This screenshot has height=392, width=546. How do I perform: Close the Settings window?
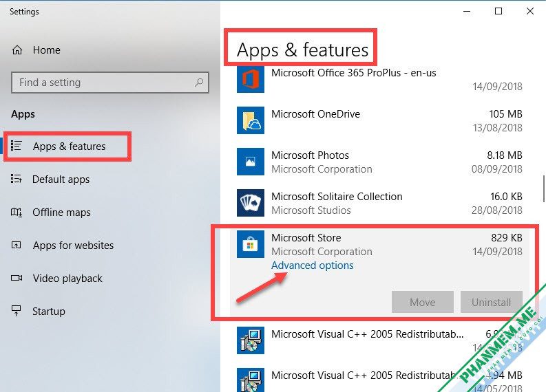(530, 11)
